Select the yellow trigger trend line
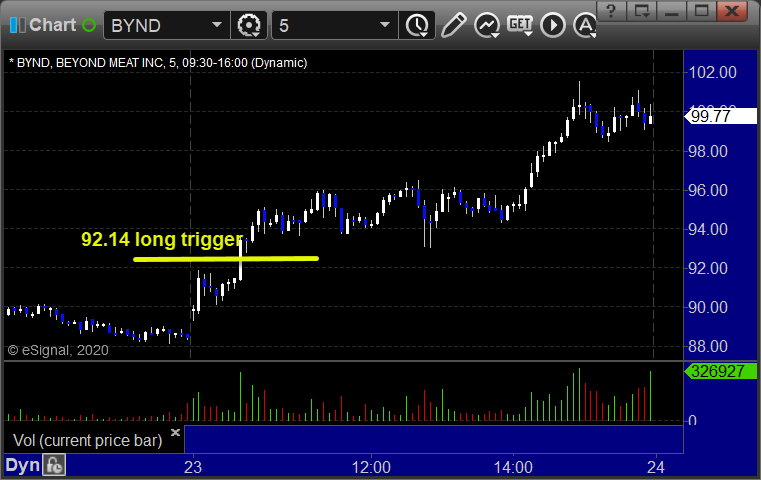Viewport: 761px width, 480px height. [226, 259]
